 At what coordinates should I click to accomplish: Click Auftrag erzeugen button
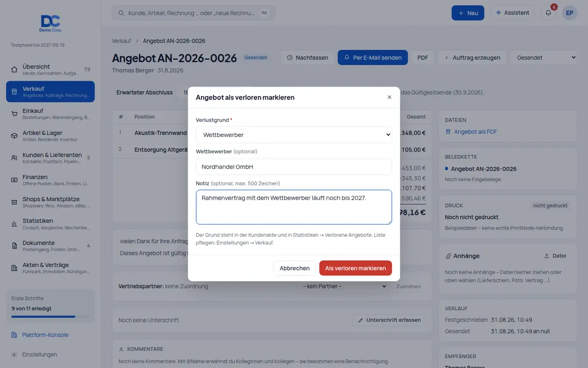tap(472, 57)
